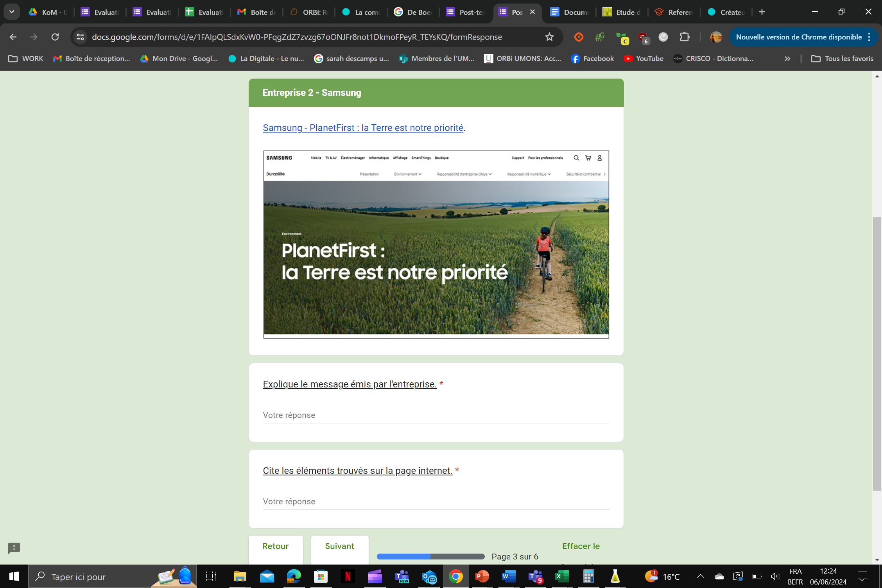This screenshot has height=588, width=882.
Task: Open the CRISCO Dictionnaire bookmark
Action: (x=713, y=59)
